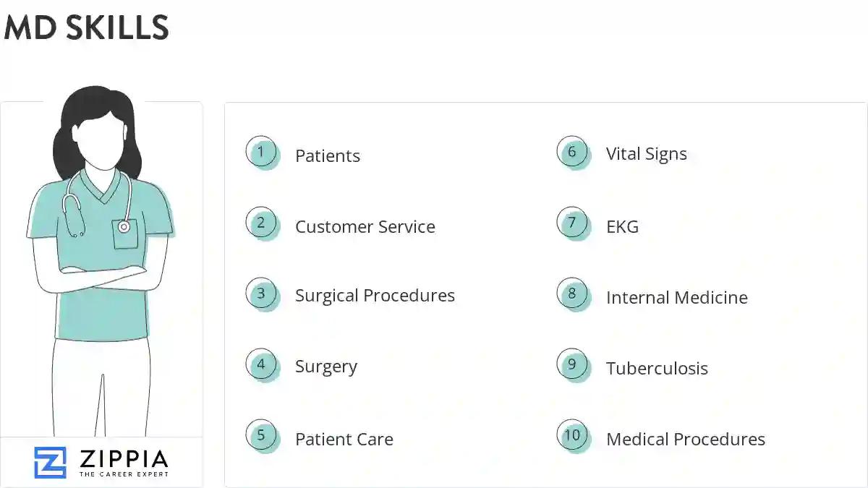Click the number 1 circle badge
The image size is (868, 488).
coord(261,152)
